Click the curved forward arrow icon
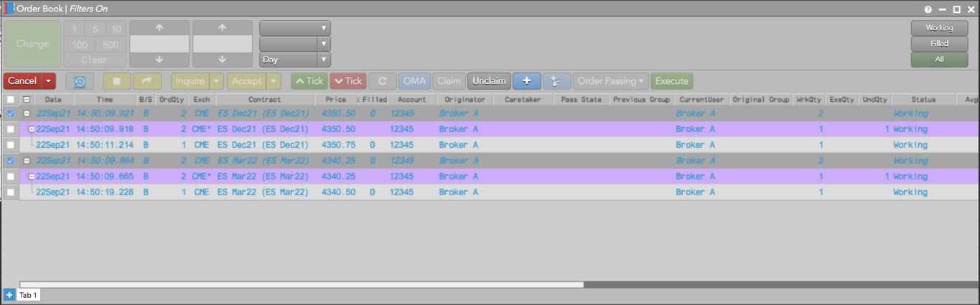980x305 pixels. 146,81
